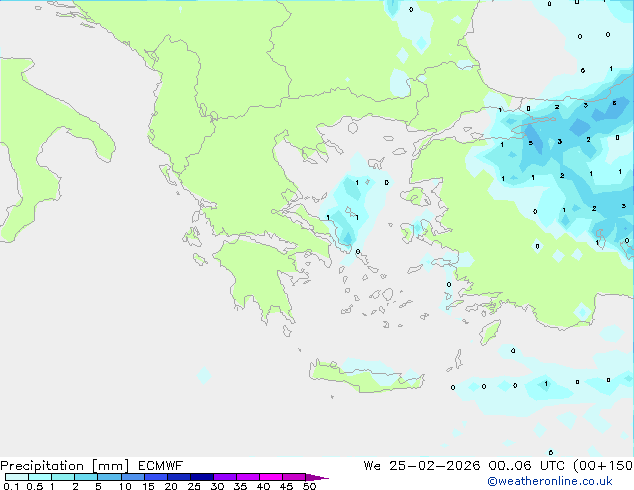Image resolution: width=634 pixels, height=490 pixels.
Task: Click the 'UTC' text in footer
Action: click(552, 466)
